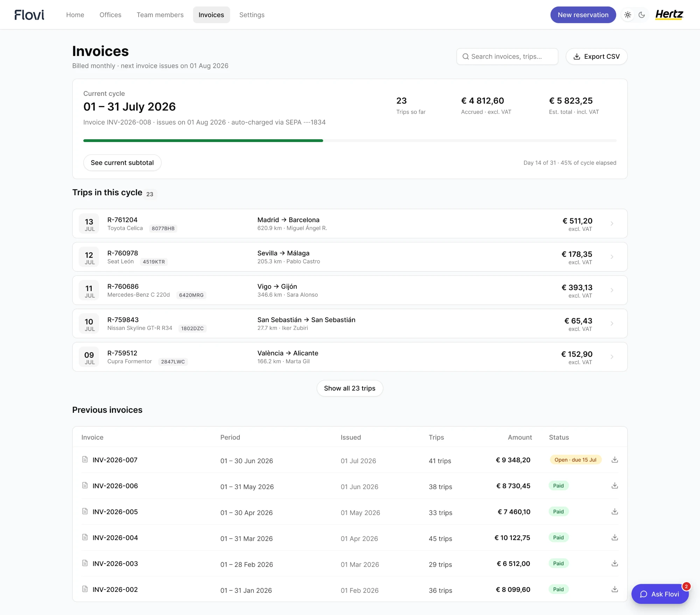Click the Status column header
The image size is (700, 615).
(559, 437)
